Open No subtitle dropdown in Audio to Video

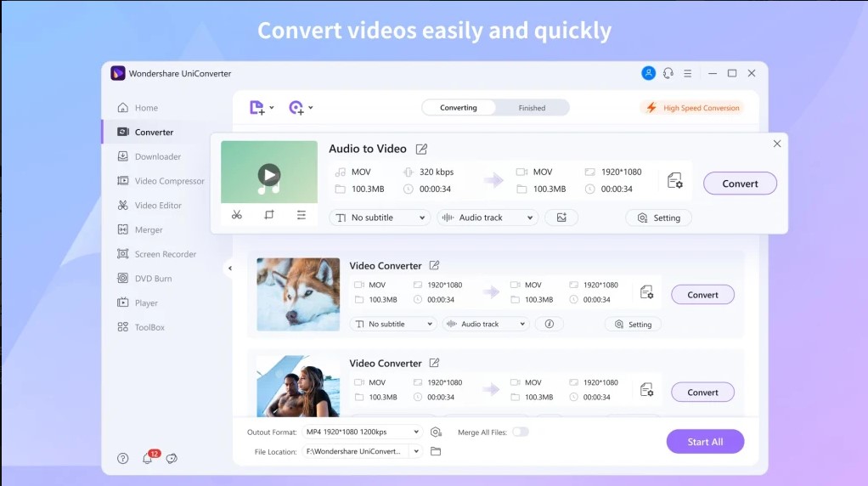point(380,218)
